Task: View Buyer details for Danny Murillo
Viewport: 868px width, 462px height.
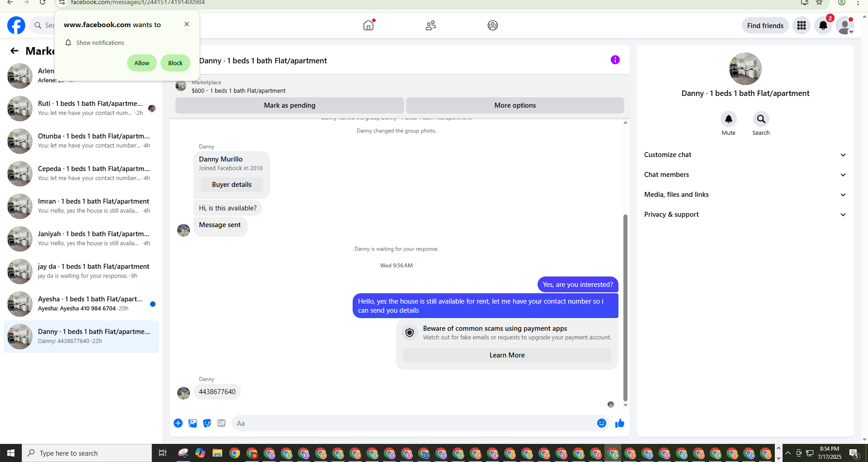Action: pos(231,184)
